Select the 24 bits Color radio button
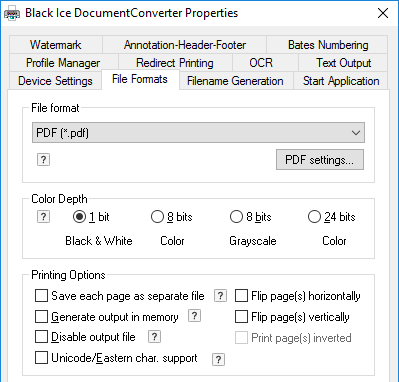This screenshot has width=399, height=382. 314,217
